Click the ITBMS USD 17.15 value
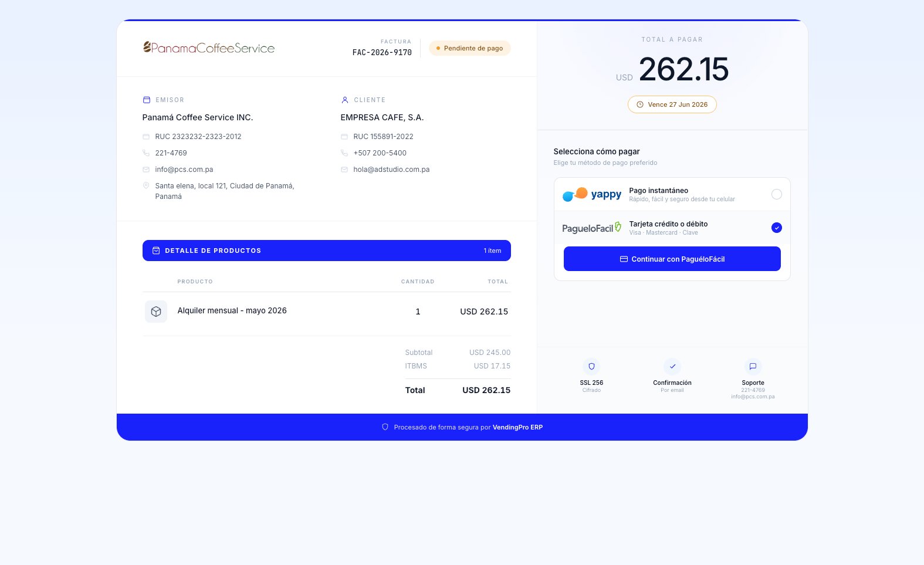The width and height of the screenshot is (924, 565). 492,366
